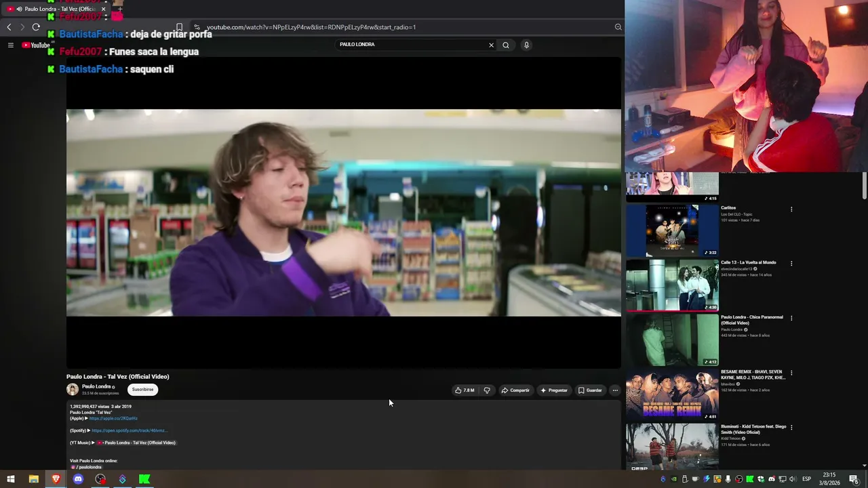Screen dimensions: 868x488
Task: Click the NVIDIA tray icon
Action: pyautogui.click(x=673, y=479)
